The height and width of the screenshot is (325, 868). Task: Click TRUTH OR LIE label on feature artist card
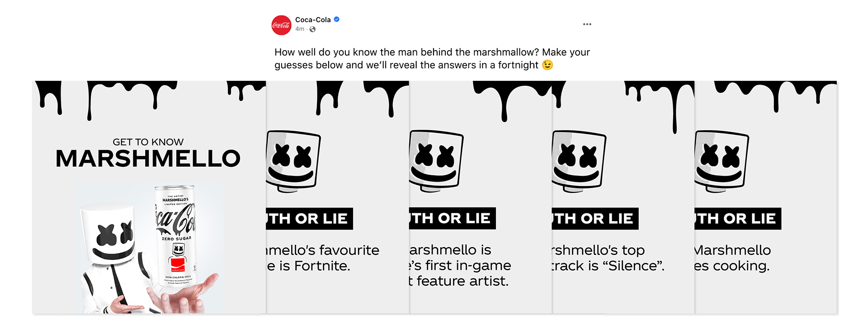(x=452, y=219)
